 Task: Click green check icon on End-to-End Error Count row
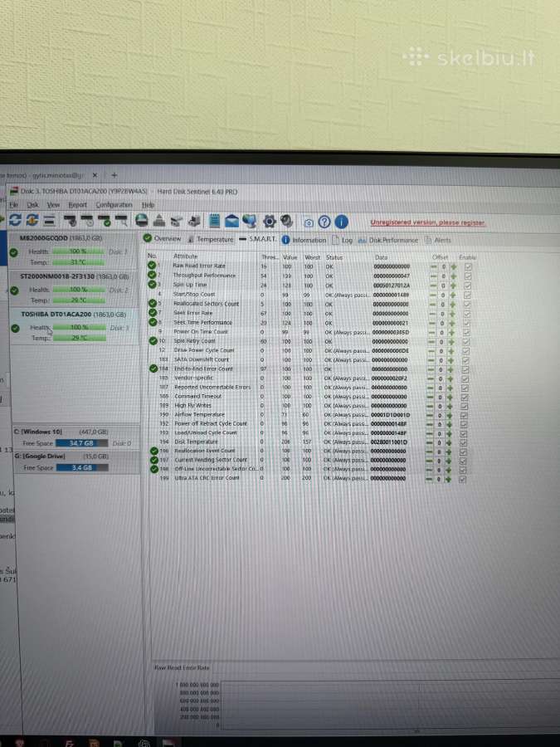[153, 369]
